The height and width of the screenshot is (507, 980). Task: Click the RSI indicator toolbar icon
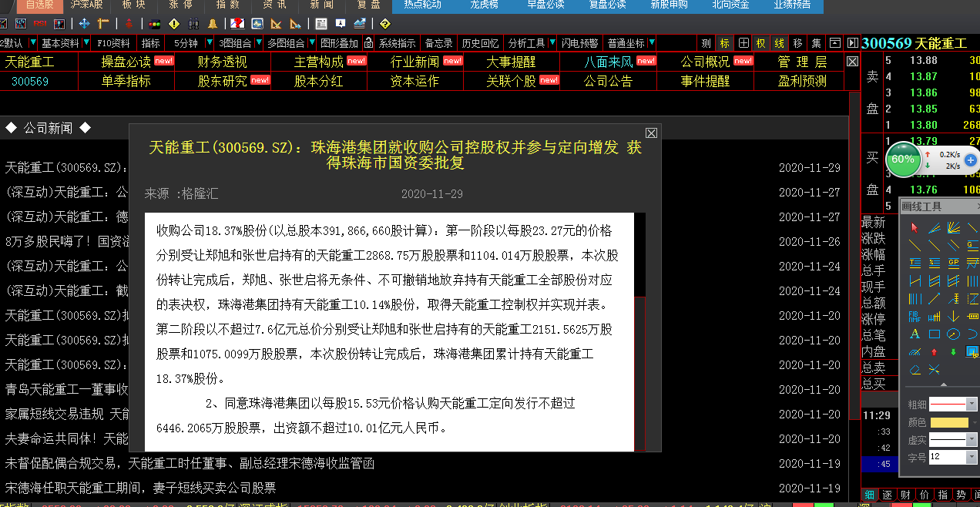[39, 24]
